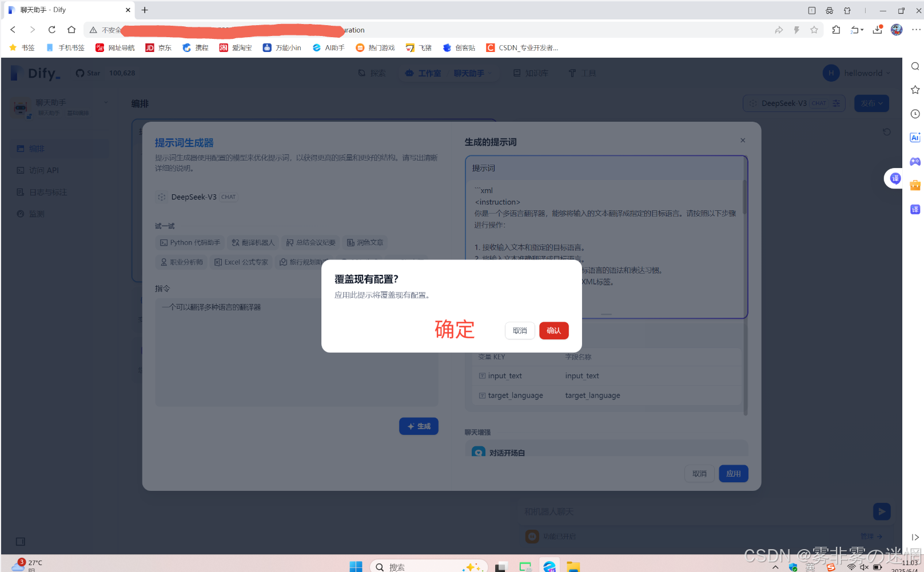This screenshot has height=572, width=924.
Task: Click the blue 生成 button
Action: pos(419,426)
